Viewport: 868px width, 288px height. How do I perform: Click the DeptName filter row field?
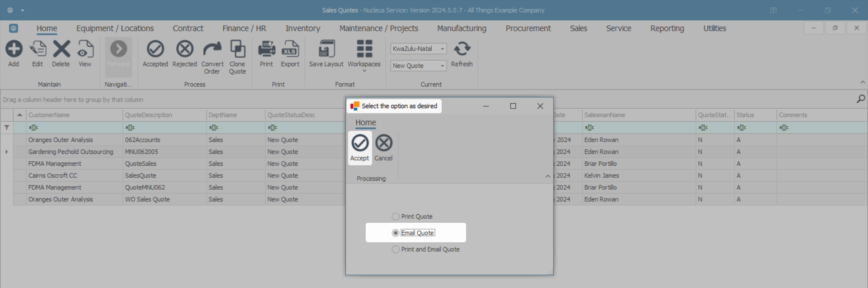tap(236, 128)
